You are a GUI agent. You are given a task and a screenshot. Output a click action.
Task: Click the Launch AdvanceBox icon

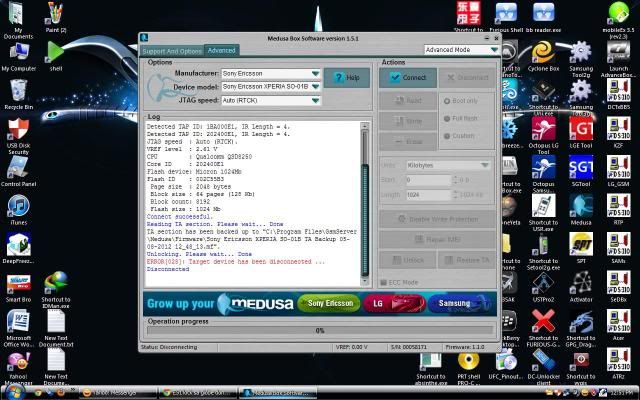[618, 59]
